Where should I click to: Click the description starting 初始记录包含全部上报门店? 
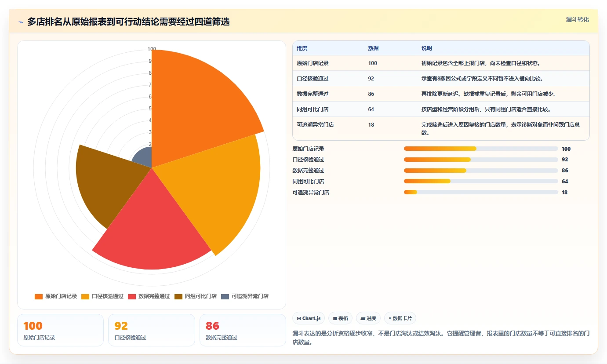[481, 63]
